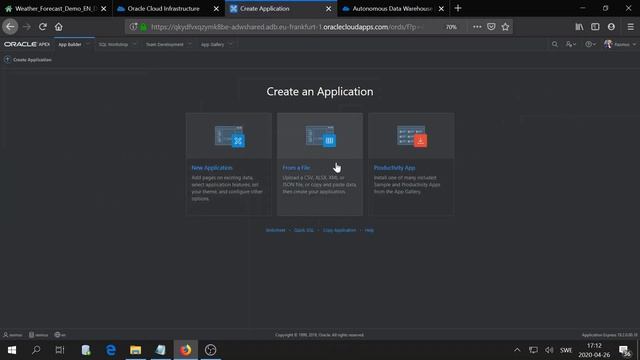Open the Help question-mark menu

tap(590, 44)
